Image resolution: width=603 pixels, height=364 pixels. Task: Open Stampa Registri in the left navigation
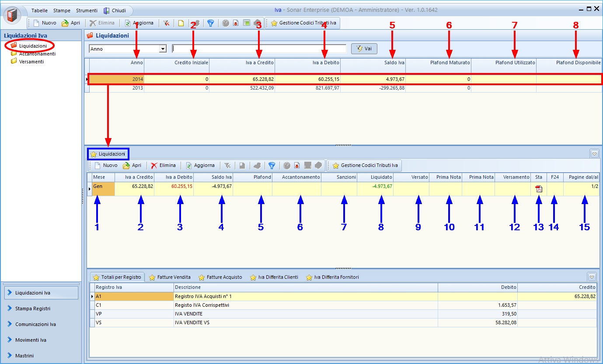tap(33, 309)
